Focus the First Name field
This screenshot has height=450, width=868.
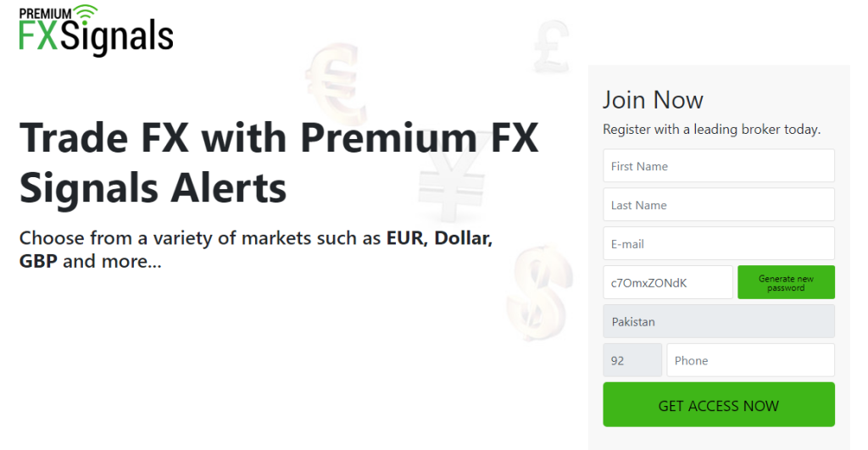coord(718,166)
